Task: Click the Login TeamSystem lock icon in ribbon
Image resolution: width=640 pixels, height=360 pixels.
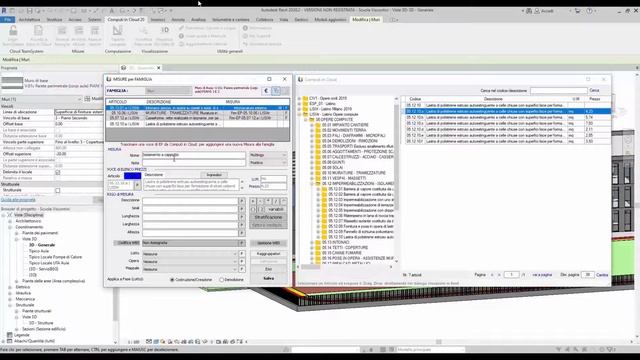Action: click(13, 31)
